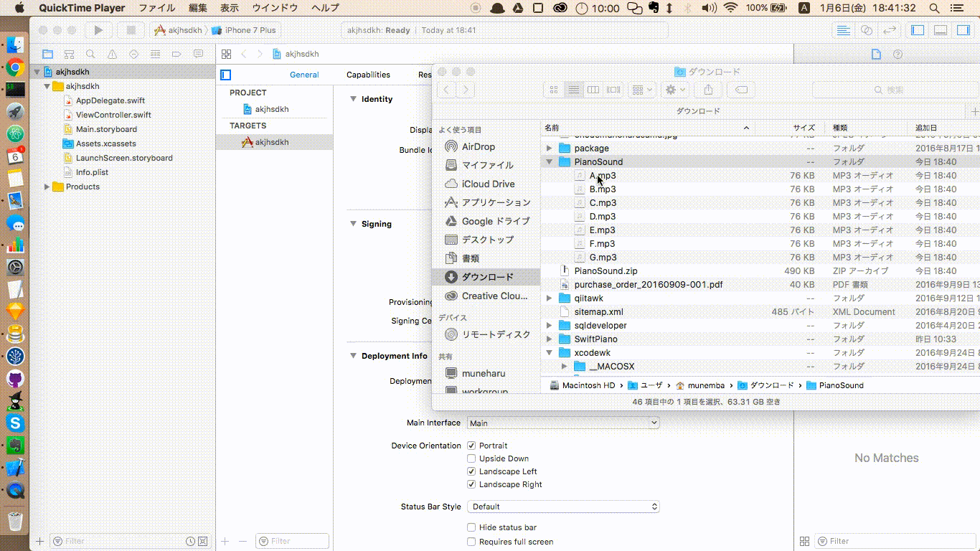Show the File inspector document icon

tap(876, 54)
